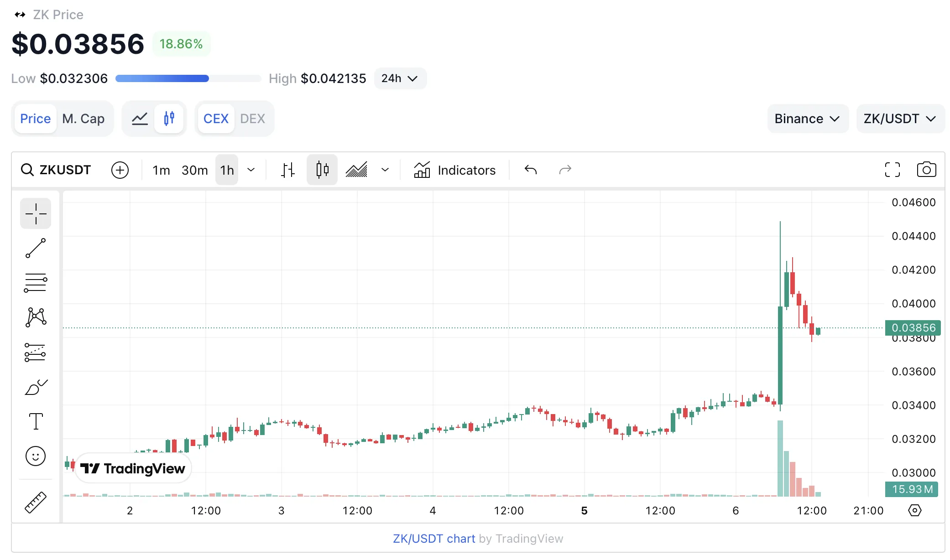Image resolution: width=950 pixels, height=560 pixels.
Task: Open the Fibonacci retracement tool
Action: coord(36,283)
